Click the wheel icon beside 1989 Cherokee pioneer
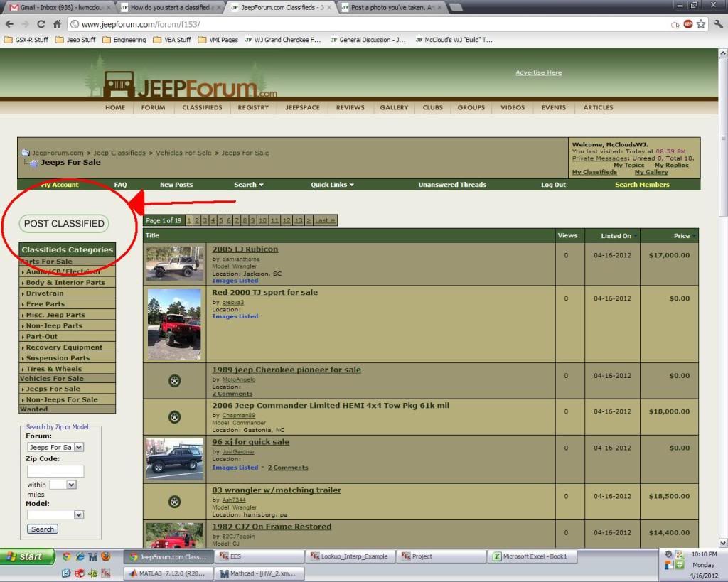The image size is (728, 582). click(175, 381)
